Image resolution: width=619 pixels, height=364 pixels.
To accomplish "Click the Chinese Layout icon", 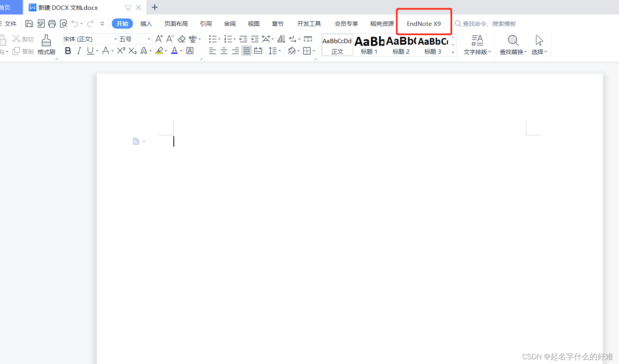I will [x=266, y=39].
